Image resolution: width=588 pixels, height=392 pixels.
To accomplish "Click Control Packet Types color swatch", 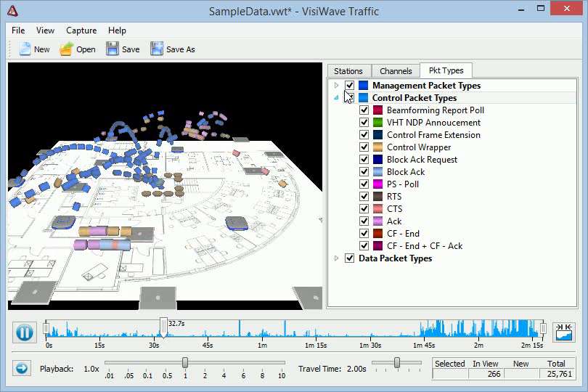I will 364,98.
